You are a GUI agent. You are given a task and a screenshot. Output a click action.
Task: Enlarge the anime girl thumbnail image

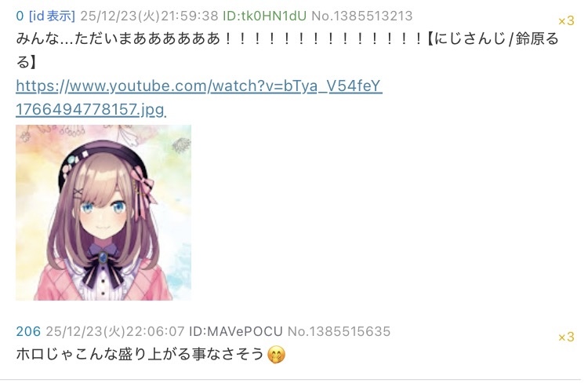[103, 213]
